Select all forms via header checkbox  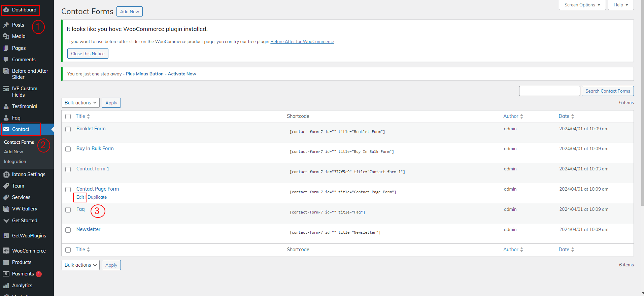pyautogui.click(x=68, y=117)
